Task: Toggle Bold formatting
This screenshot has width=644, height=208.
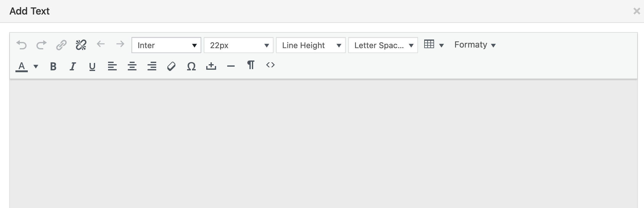Action: (x=53, y=66)
